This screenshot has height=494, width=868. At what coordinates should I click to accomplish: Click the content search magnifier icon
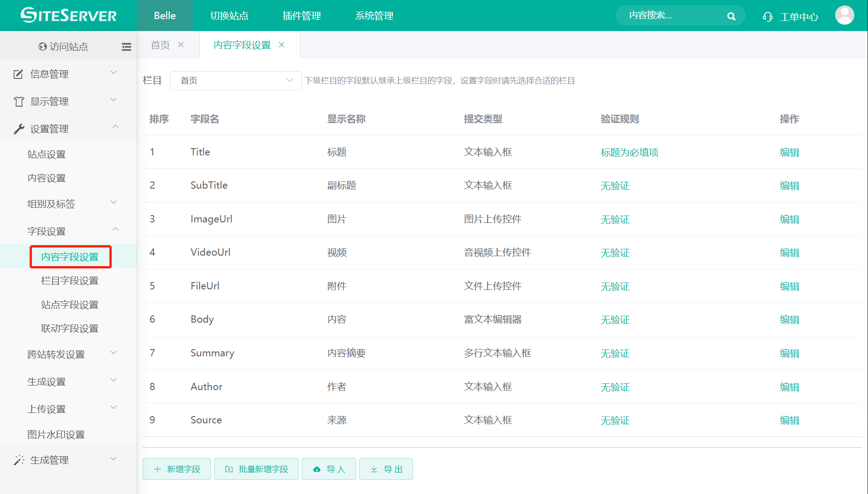click(x=731, y=15)
